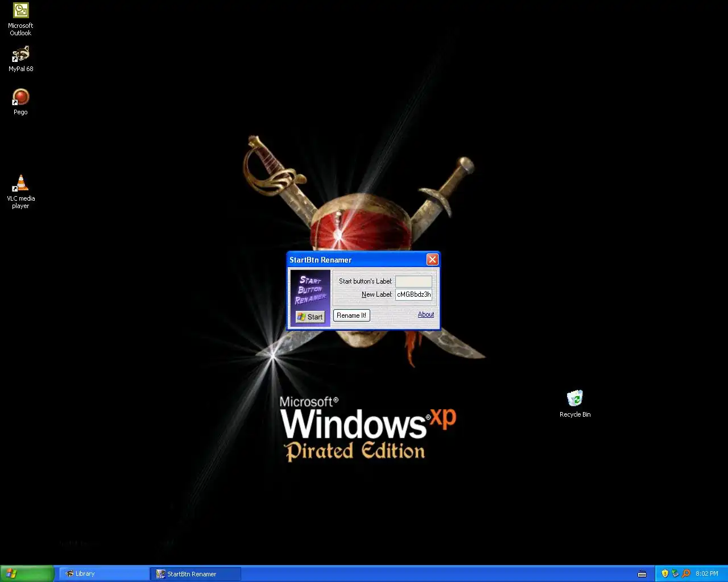728x582 pixels.
Task: Click the Rename It! button
Action: tap(351, 315)
